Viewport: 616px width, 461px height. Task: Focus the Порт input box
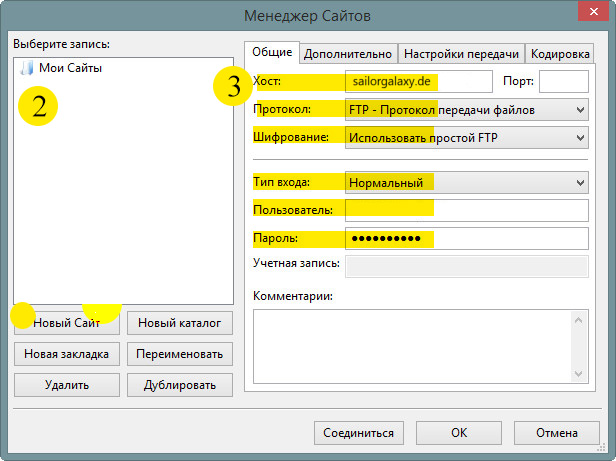click(563, 81)
